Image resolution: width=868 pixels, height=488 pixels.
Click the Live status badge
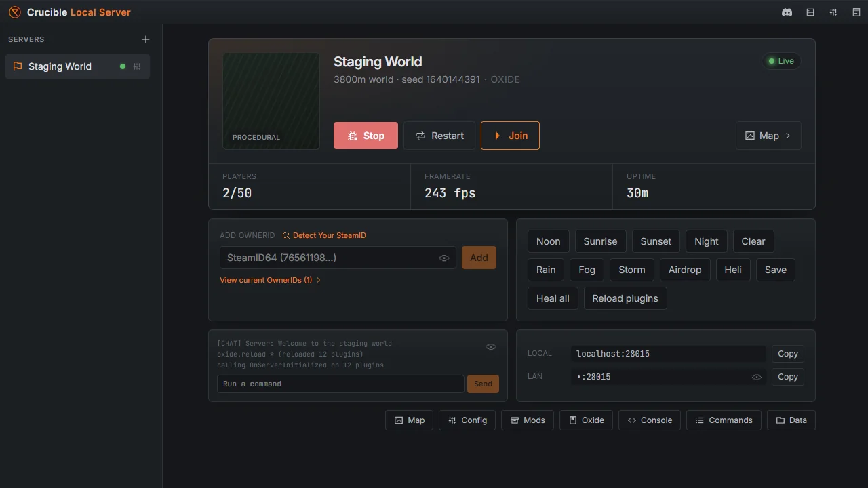point(781,61)
